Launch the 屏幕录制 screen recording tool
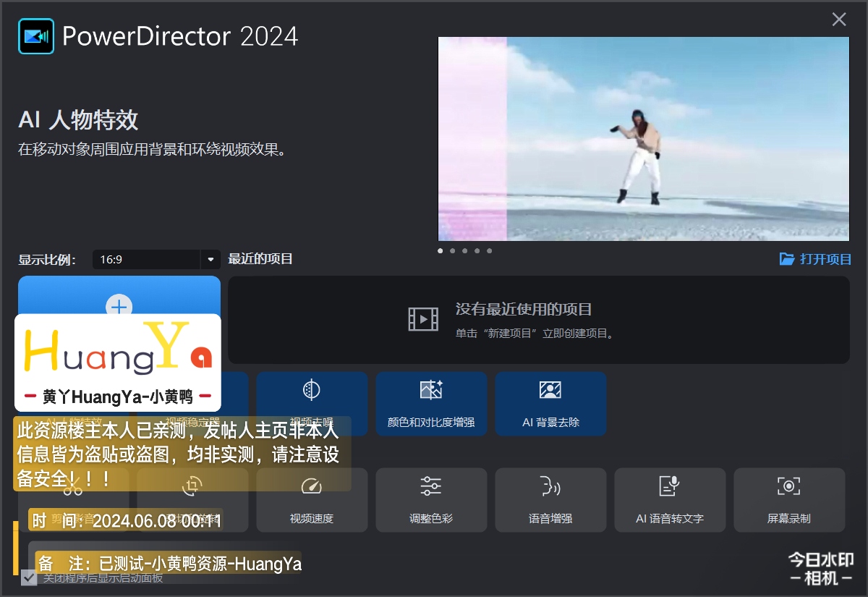This screenshot has width=868, height=597. click(x=789, y=500)
